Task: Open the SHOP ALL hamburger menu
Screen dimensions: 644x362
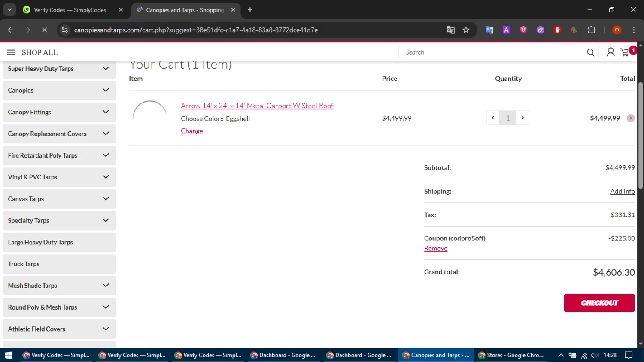Action: (11, 52)
